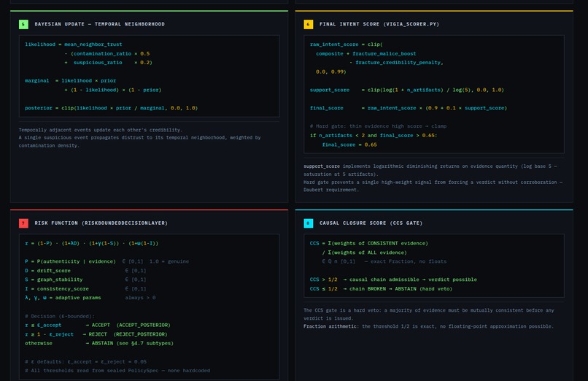Click line "CCS = Σ(weights of CONSISTENT evidence)"
This screenshot has height=381, width=588.
coord(368,243)
